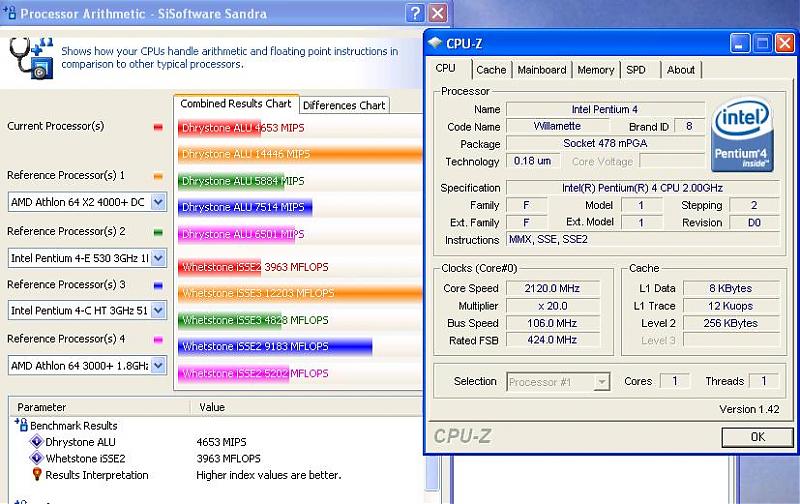This screenshot has width=800, height=504.
Task: Select the Benchmark Results tree row
Action: click(x=73, y=425)
